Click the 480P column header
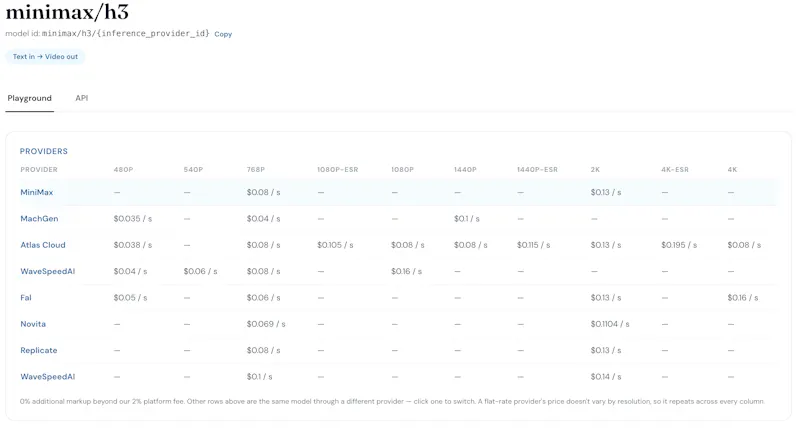This screenshot has width=800, height=428. tap(123, 170)
